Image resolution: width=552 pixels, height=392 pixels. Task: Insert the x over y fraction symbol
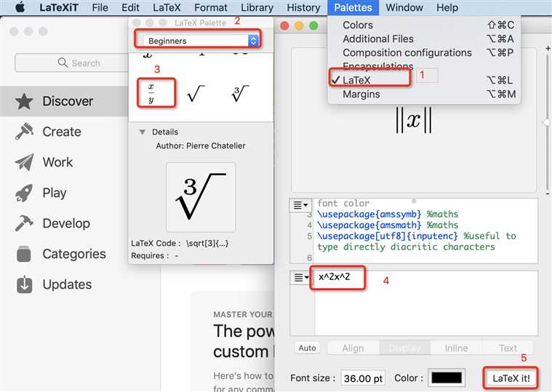tap(151, 93)
